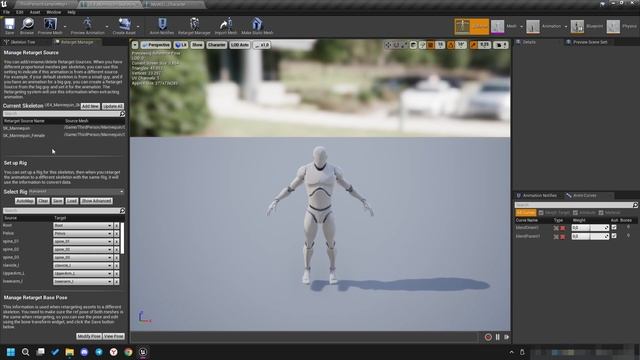Image resolution: width=640 pixels, height=360 pixels.
Task: Click the surface snapping icon
Action: point(422,45)
